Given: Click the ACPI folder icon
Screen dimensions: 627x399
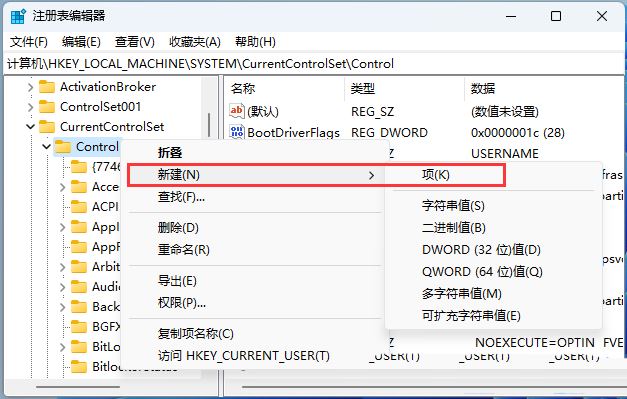Looking at the screenshot, I should [79, 207].
